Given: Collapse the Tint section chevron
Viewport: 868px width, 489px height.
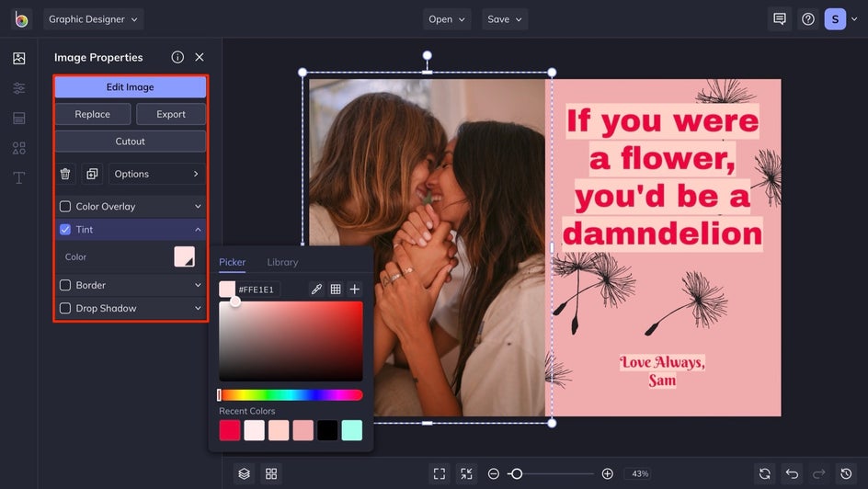Looking at the screenshot, I should 198,229.
